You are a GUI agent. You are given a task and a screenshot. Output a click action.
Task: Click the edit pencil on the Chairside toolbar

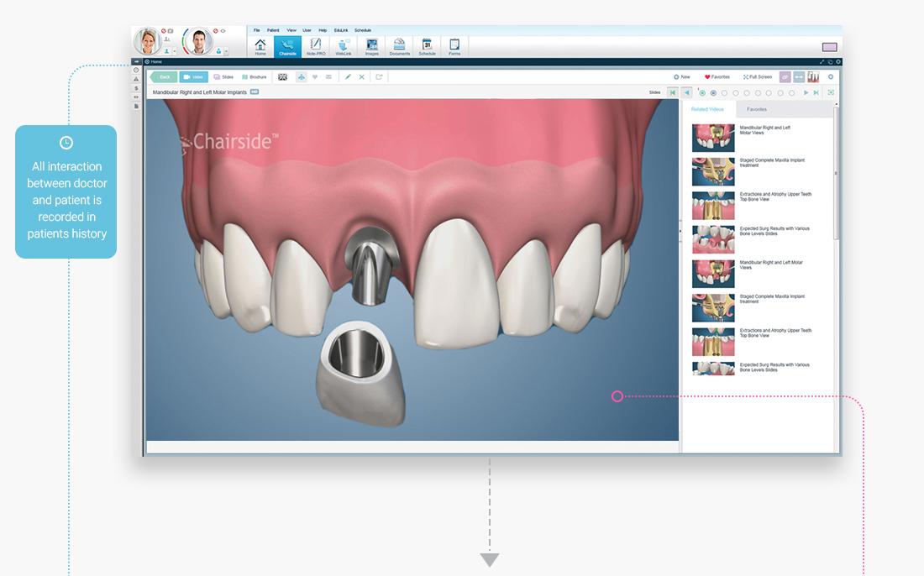[347, 76]
